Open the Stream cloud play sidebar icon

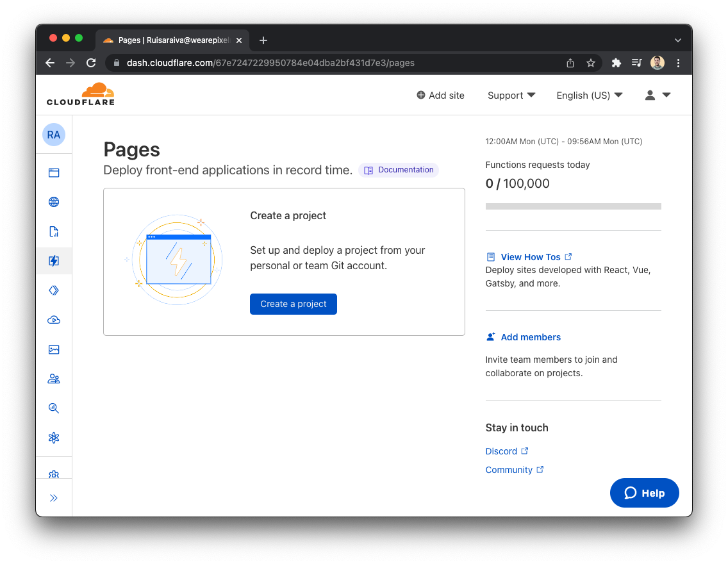coord(54,320)
